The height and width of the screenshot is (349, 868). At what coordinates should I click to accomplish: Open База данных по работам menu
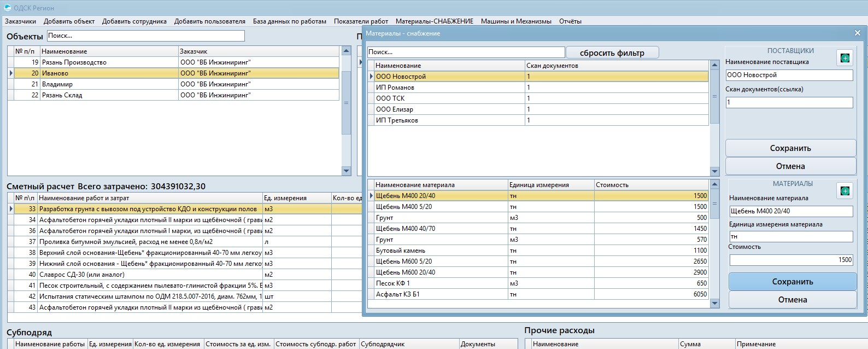point(290,21)
